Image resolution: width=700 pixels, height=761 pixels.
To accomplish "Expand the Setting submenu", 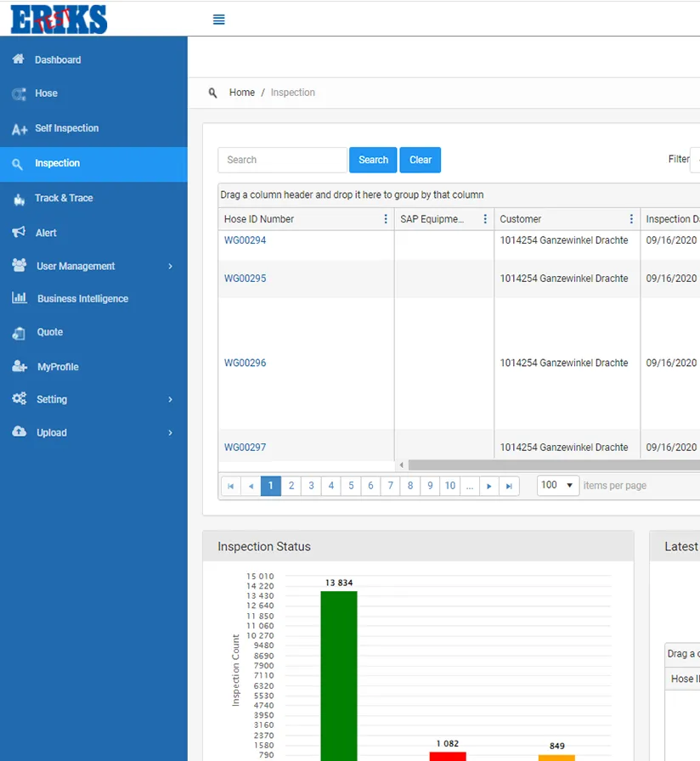I will click(x=170, y=399).
